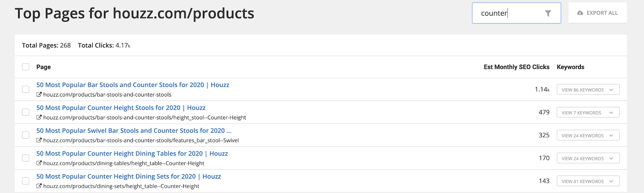Select checkbox for Counter Height Dining Tables row
644x193 pixels.
[x=26, y=158]
